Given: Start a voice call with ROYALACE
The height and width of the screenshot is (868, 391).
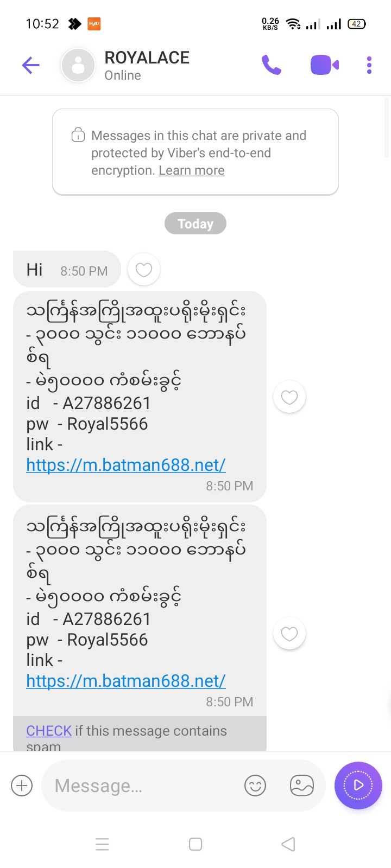Looking at the screenshot, I should point(272,65).
